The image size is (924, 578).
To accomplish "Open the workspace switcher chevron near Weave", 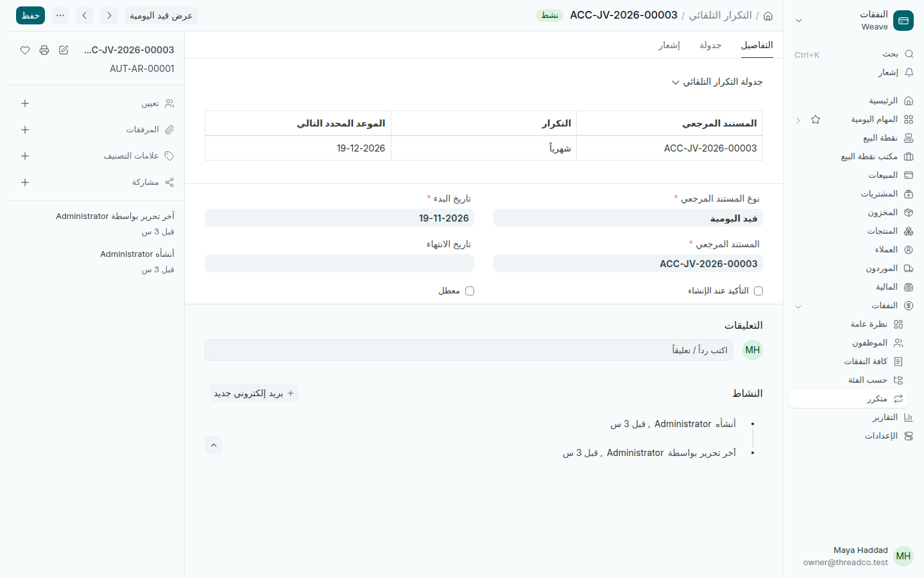I will [799, 21].
